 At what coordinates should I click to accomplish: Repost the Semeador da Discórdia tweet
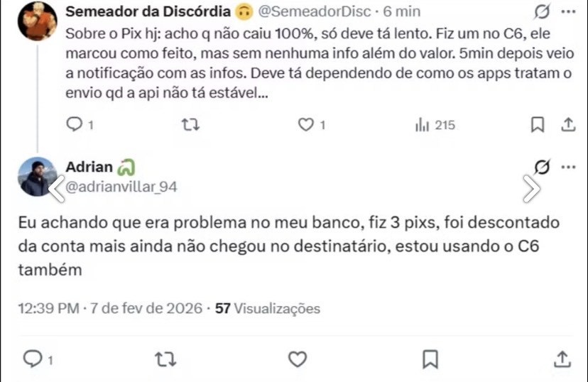coord(190,125)
